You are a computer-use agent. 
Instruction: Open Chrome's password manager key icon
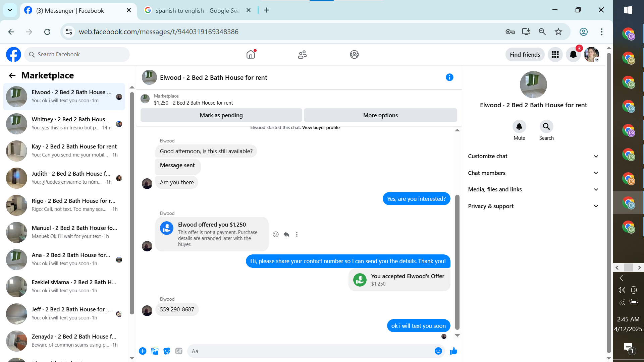510,32
